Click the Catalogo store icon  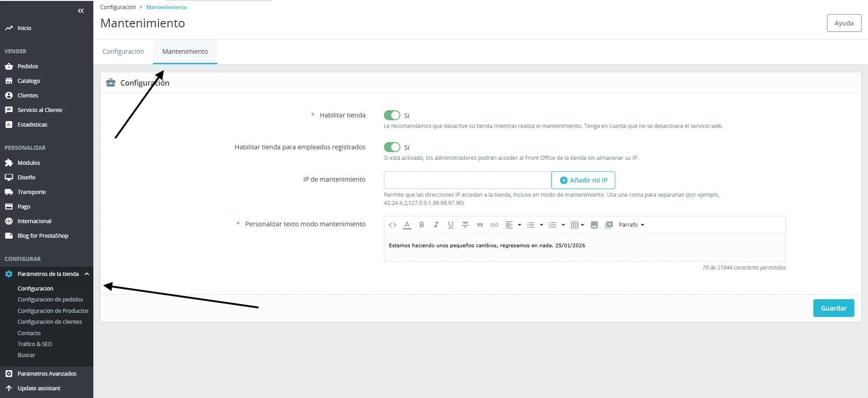[9, 81]
